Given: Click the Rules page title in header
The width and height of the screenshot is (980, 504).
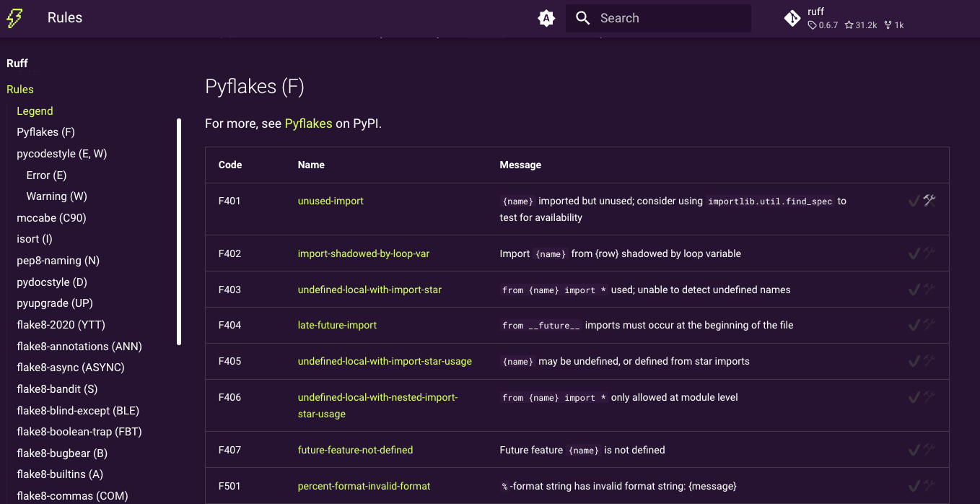Looking at the screenshot, I should [x=65, y=18].
